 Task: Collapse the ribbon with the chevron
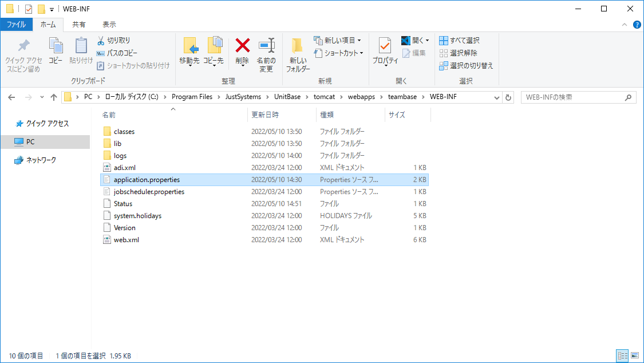click(625, 25)
